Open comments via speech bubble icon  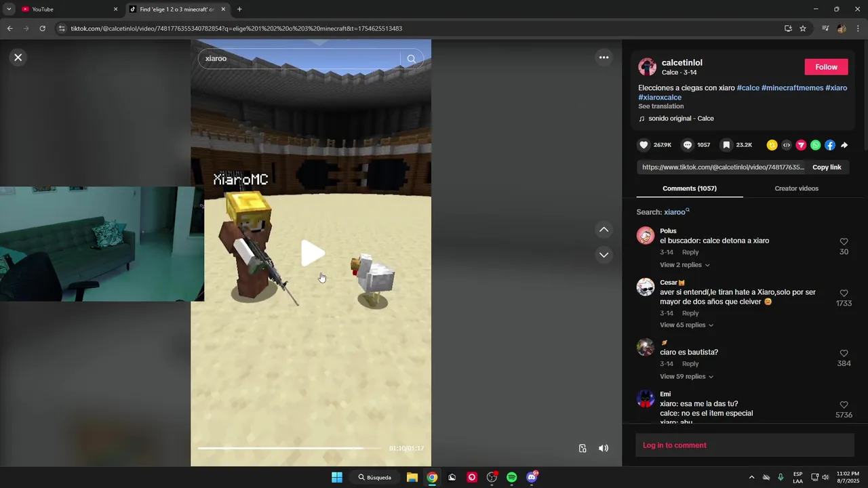[x=688, y=145]
